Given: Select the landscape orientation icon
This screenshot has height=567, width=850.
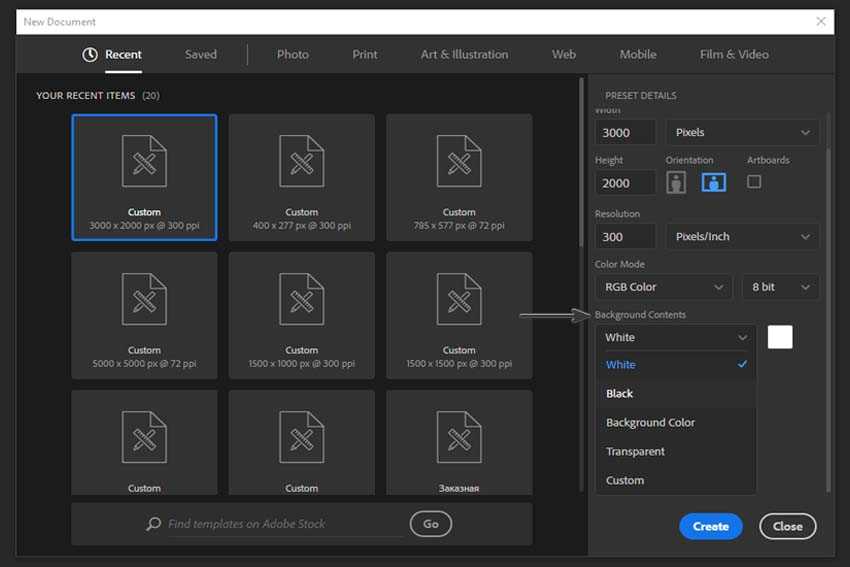Looking at the screenshot, I should pyautogui.click(x=714, y=182).
